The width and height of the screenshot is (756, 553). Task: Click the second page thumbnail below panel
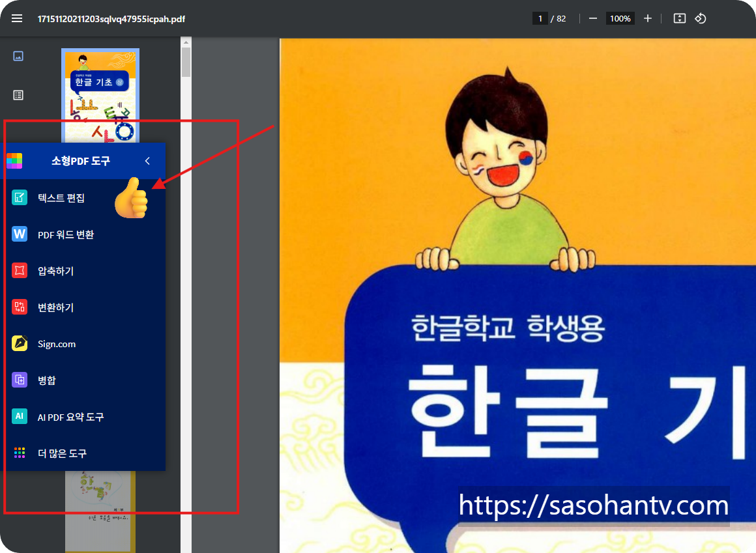[100, 511]
